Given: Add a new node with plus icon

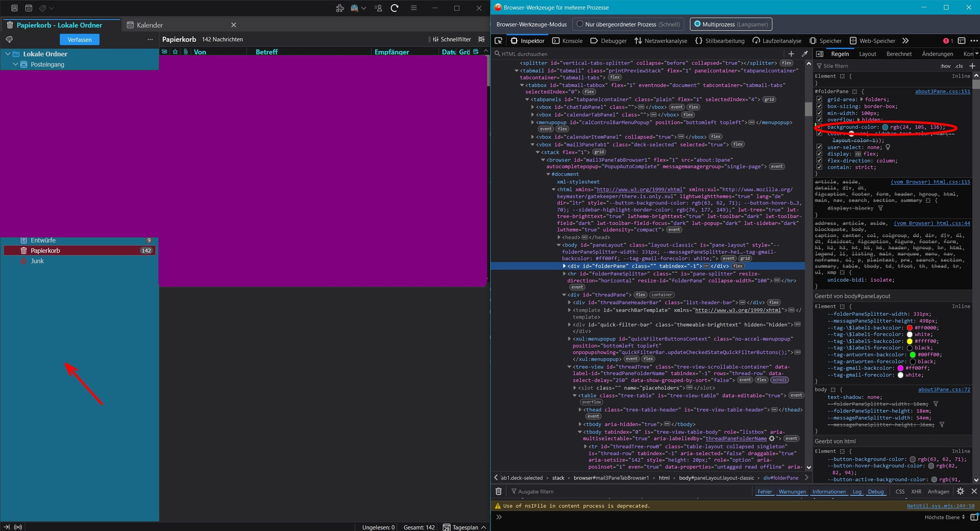Looking at the screenshot, I should pyautogui.click(x=791, y=54).
